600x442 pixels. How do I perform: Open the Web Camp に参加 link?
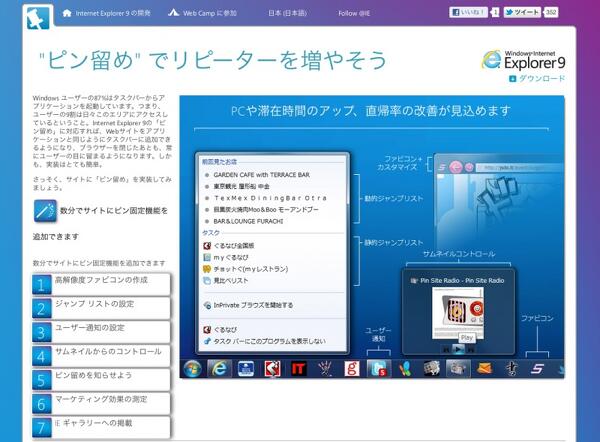pyautogui.click(x=202, y=13)
